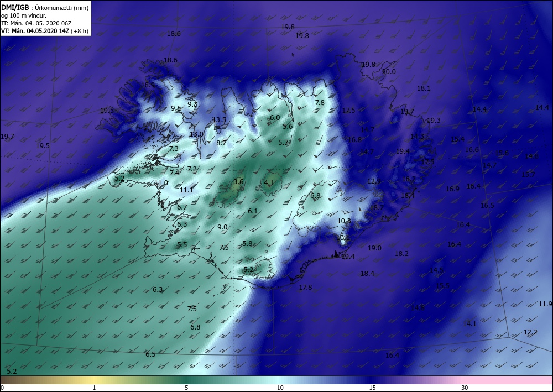Click the map value 11.1
This screenshot has width=553, height=392.
tap(186, 190)
